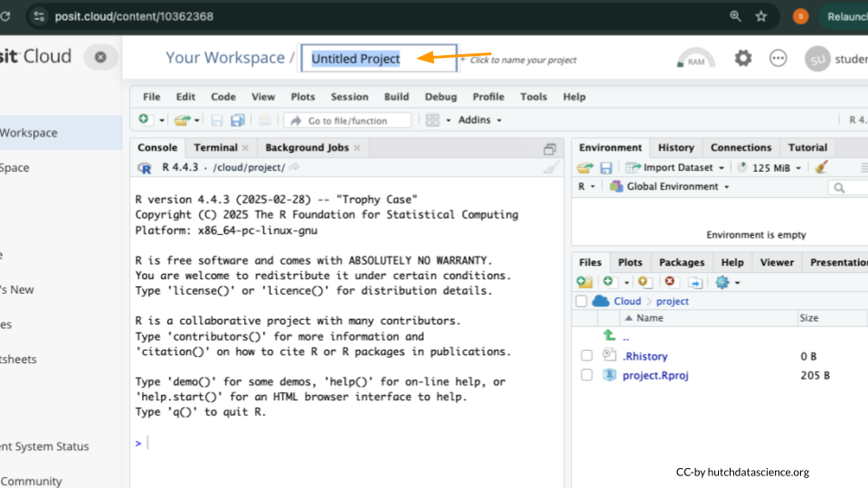868x488 pixels.
Task: Open the Addins dropdown
Action: [479, 120]
